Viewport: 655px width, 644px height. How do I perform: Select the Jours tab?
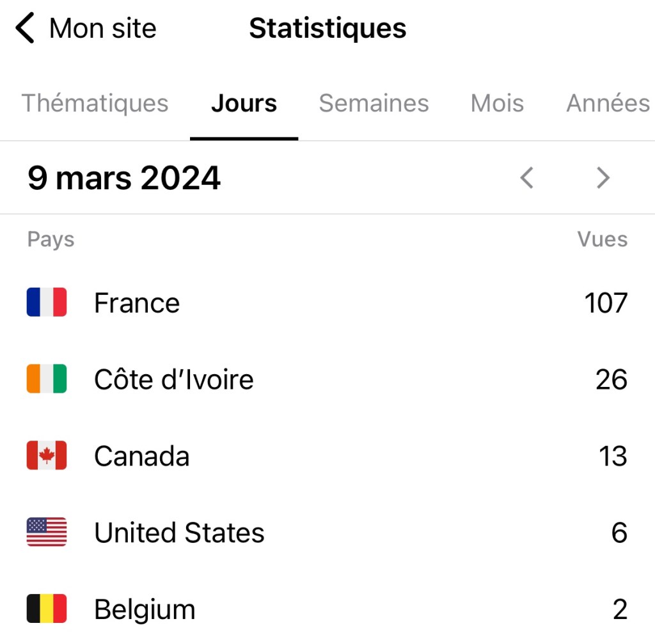244,104
